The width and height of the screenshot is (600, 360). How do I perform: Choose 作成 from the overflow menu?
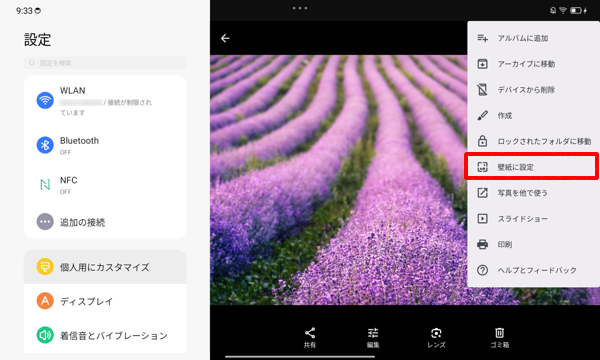[505, 116]
